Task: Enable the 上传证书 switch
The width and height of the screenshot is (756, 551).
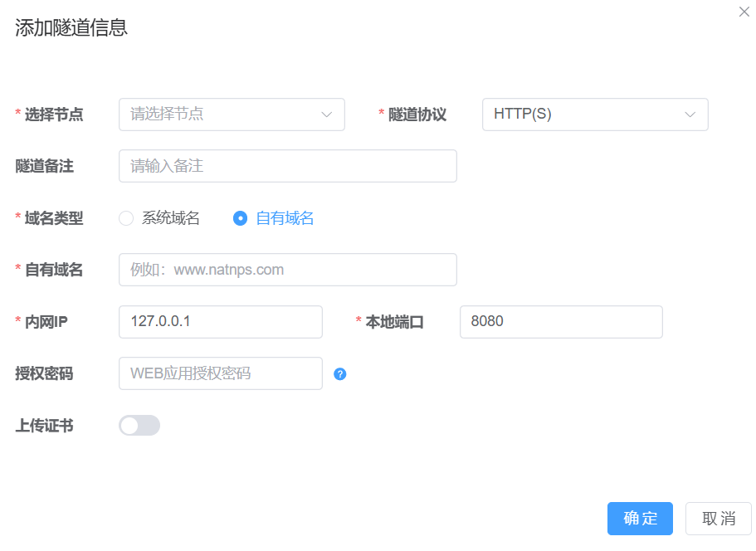Action: coord(139,425)
